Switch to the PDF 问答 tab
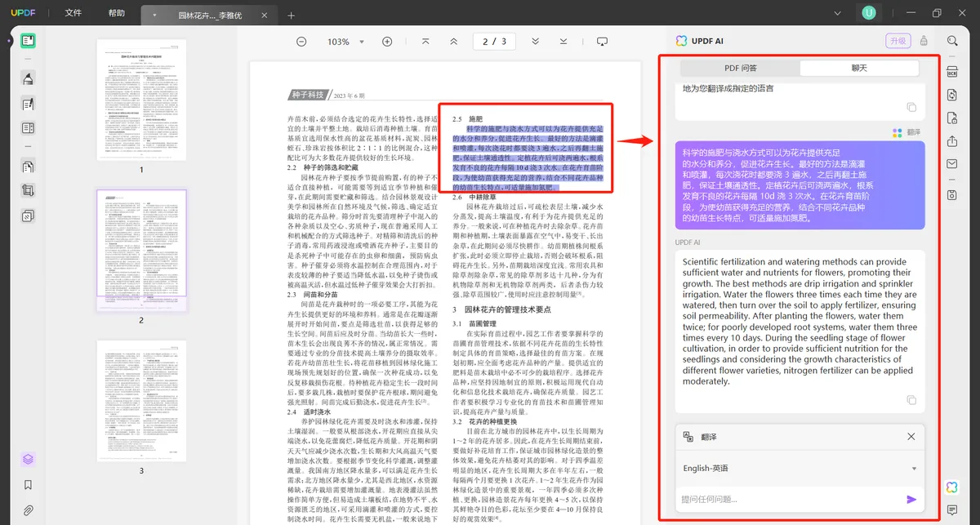Screen dimensions: 980x525 pos(741,69)
